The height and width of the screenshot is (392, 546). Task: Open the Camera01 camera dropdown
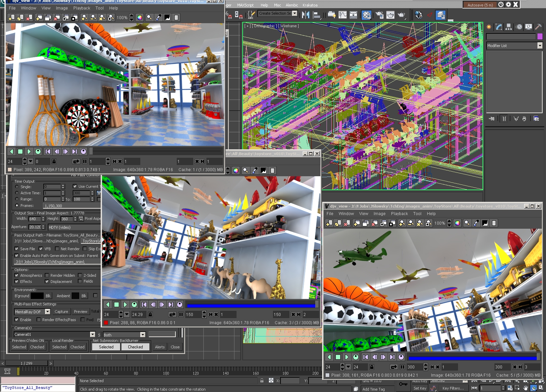tap(92, 334)
